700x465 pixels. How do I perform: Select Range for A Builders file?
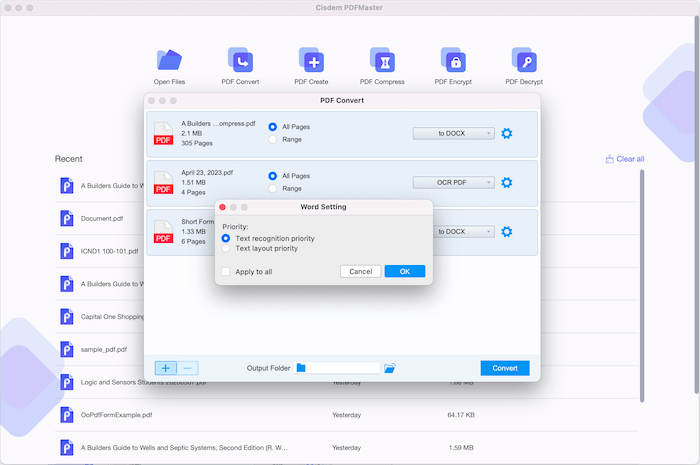pyautogui.click(x=272, y=140)
